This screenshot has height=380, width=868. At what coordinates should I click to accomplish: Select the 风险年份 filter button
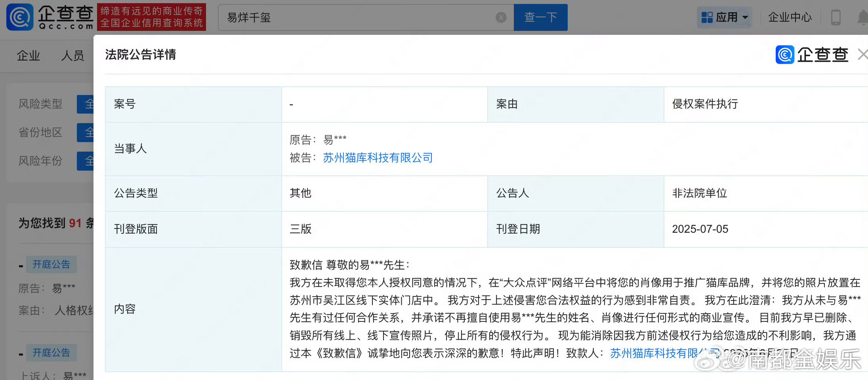86,161
